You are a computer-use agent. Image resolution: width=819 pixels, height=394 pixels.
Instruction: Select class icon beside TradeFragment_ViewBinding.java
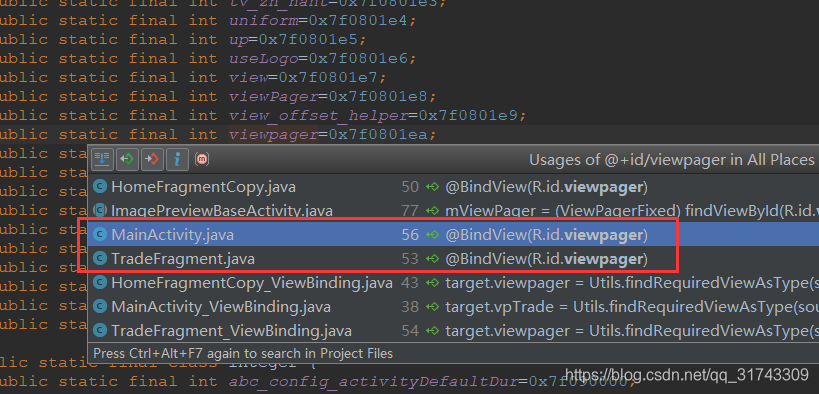click(100, 331)
